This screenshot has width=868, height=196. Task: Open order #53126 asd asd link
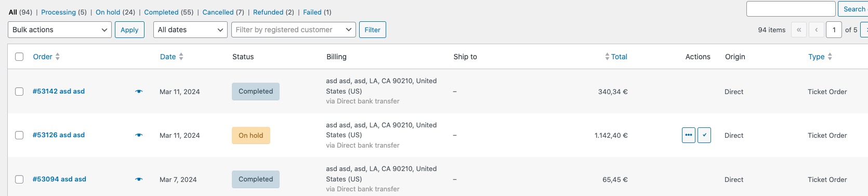[59, 135]
